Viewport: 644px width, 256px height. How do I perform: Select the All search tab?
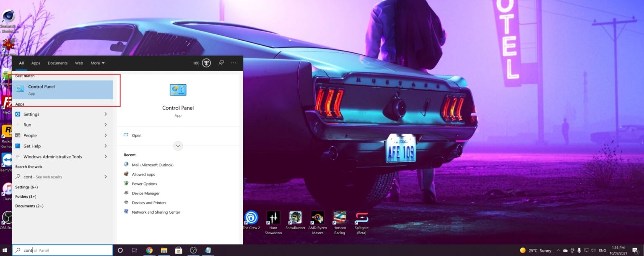pos(21,63)
